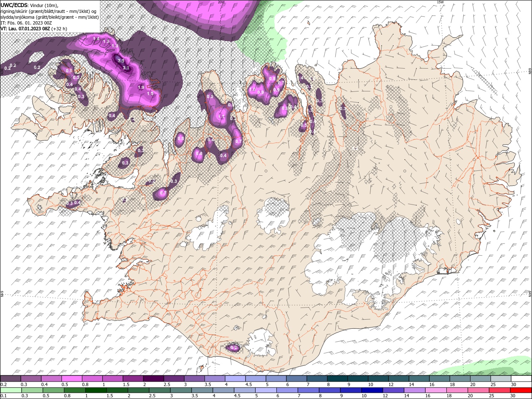The width and height of the screenshot is (532, 399).
Task: Select the light pink swatch labeled 16 in bottom row
Action: click(x=436, y=390)
